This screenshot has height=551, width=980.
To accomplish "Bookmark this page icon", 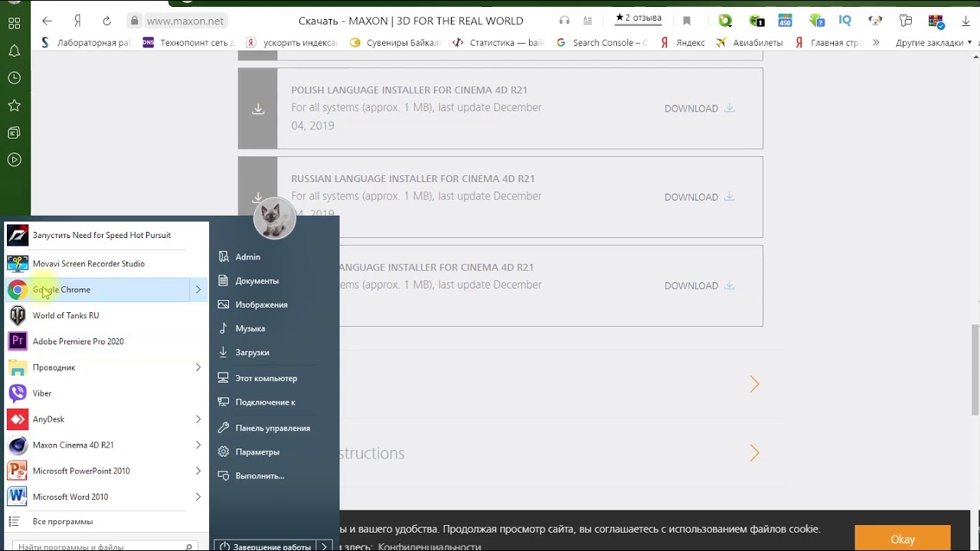I will 687,21.
